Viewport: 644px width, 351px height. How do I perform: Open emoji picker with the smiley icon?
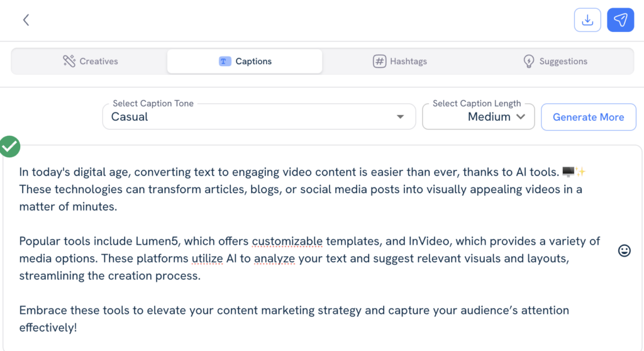(624, 250)
